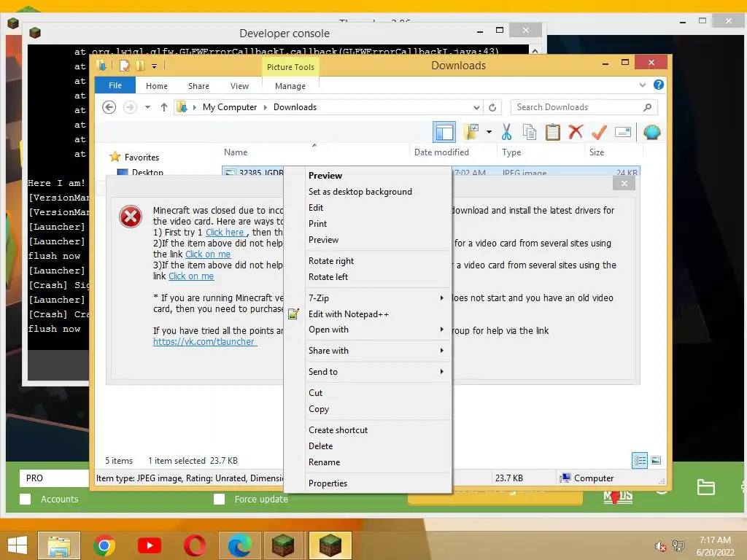747x560 pixels.
Task: Choose Print from context menu
Action: 318,224
